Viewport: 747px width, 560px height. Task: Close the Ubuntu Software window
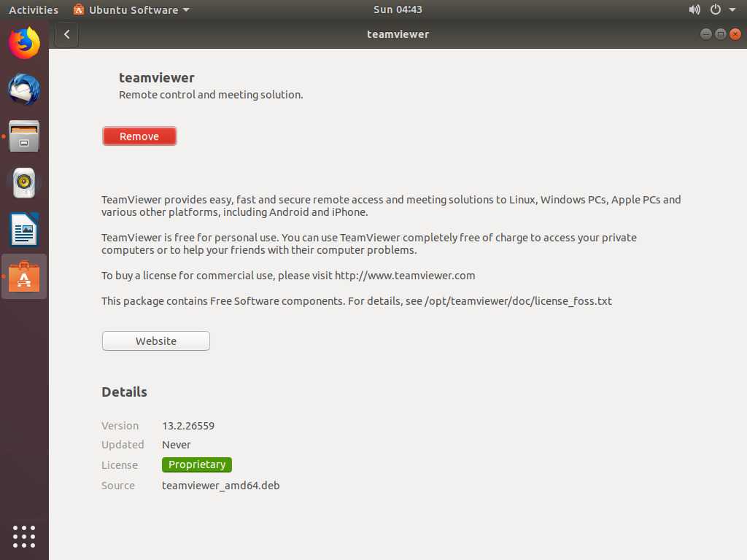[x=735, y=34]
